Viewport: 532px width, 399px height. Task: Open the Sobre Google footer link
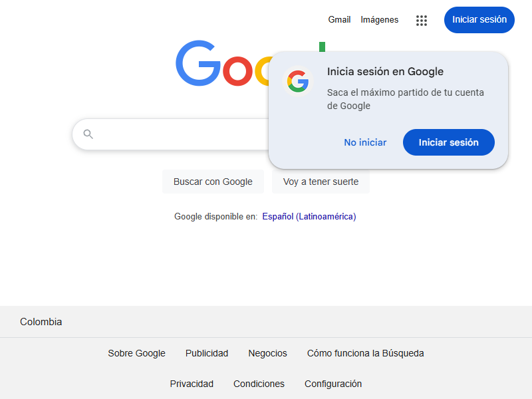pyautogui.click(x=136, y=353)
